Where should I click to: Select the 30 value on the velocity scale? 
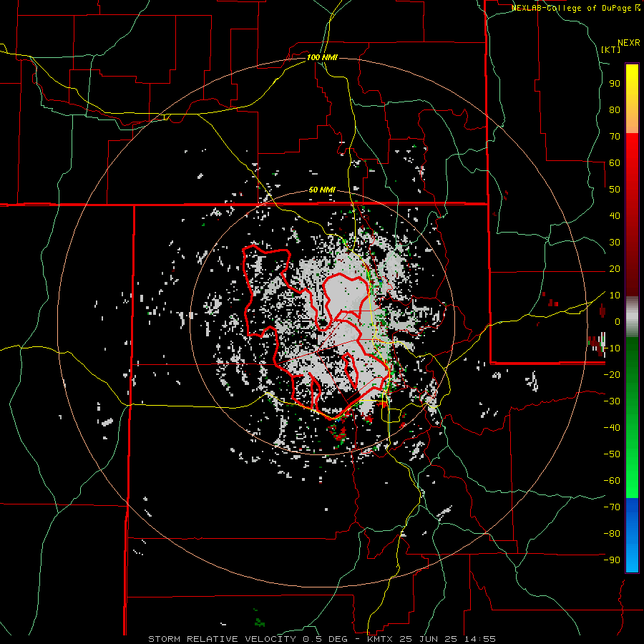click(615, 243)
